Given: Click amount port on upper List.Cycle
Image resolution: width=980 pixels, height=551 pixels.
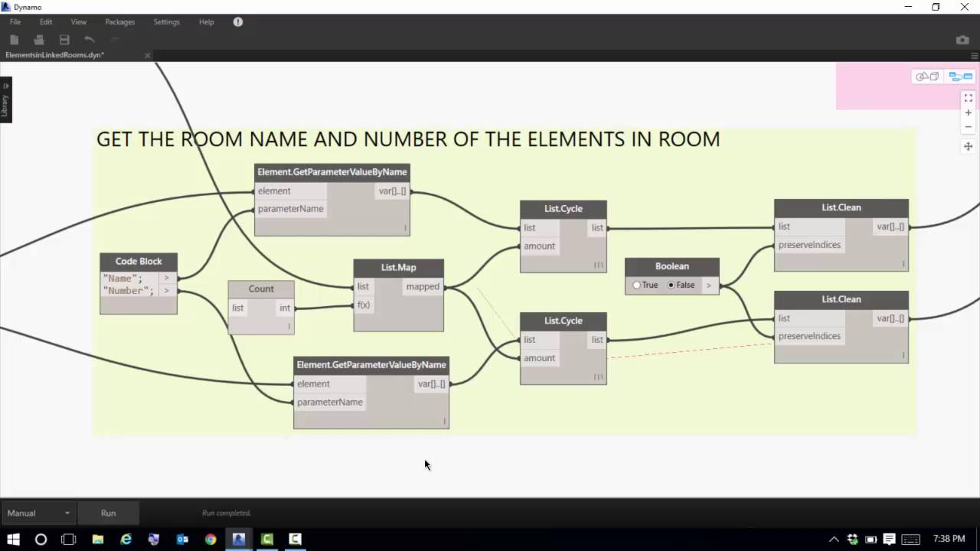Looking at the screenshot, I should 539,246.
